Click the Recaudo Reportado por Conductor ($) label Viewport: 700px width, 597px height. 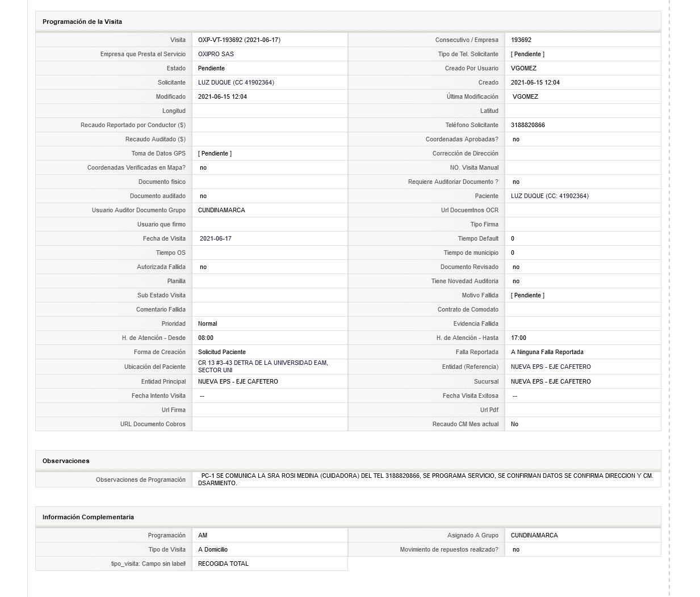[133, 125]
